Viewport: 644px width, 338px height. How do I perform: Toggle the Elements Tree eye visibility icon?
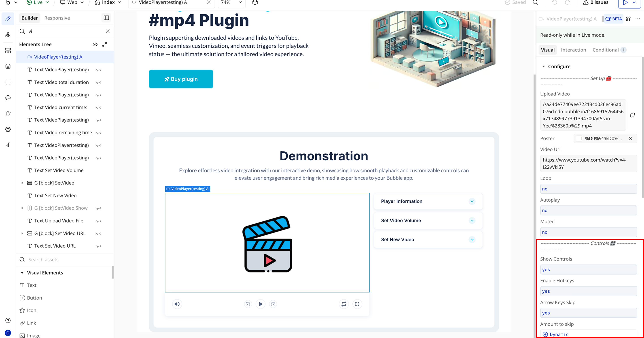click(95, 44)
